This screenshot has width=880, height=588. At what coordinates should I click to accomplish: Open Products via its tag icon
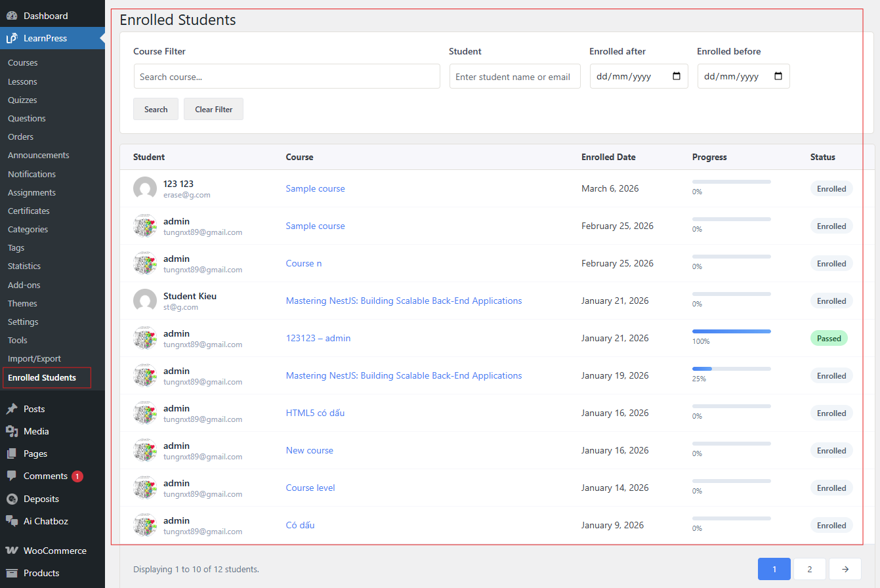pos(13,573)
